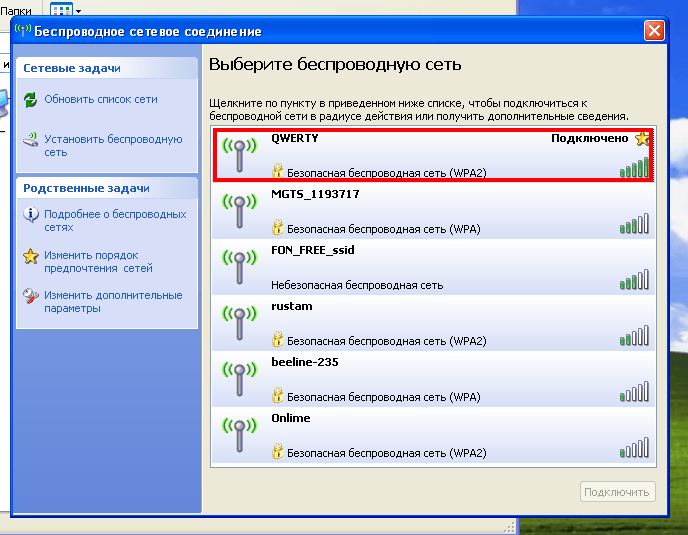Image resolution: width=688 pixels, height=535 pixels.
Task: Click the preferred-network star next to Подключено
Action: click(642, 139)
